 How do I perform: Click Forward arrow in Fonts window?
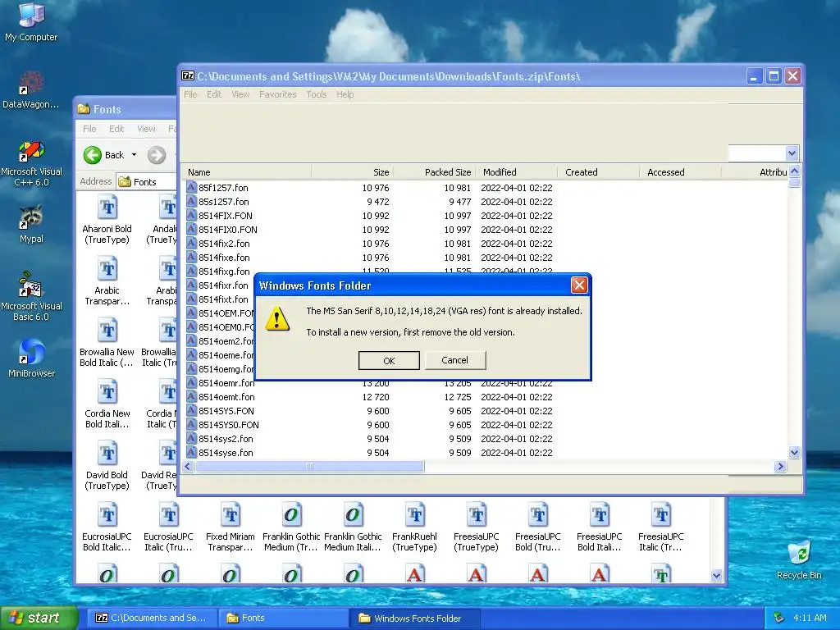tap(157, 155)
